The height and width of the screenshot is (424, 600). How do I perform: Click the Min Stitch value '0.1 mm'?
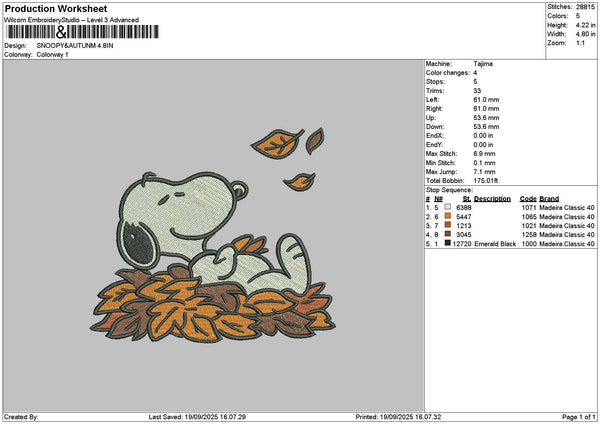484,163
